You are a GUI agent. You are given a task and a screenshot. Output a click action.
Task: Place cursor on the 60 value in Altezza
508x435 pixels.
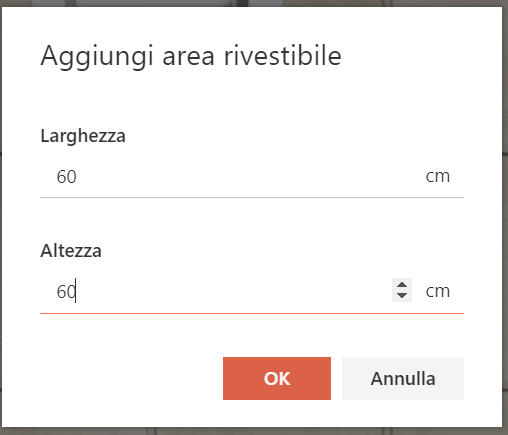(x=66, y=292)
